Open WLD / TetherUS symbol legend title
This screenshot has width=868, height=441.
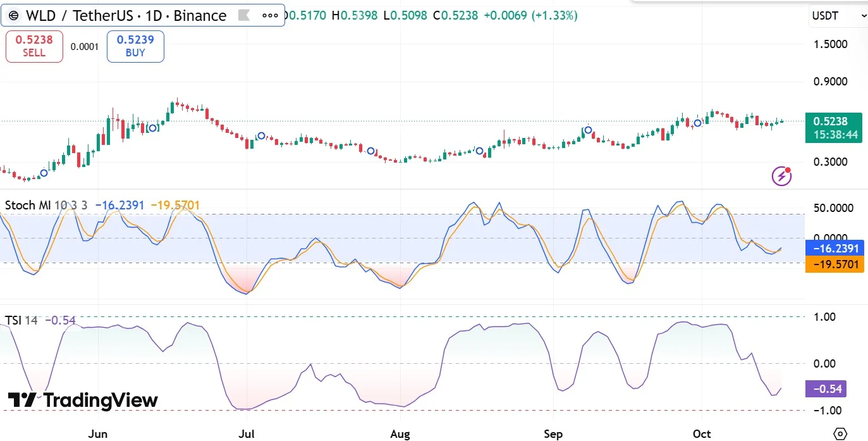[125, 16]
